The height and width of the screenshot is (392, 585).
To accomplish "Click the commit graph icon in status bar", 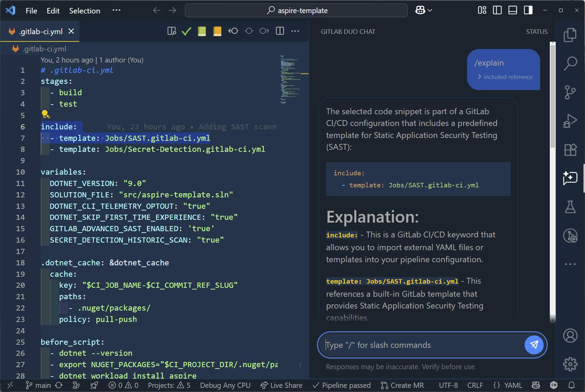I will (x=76, y=385).
